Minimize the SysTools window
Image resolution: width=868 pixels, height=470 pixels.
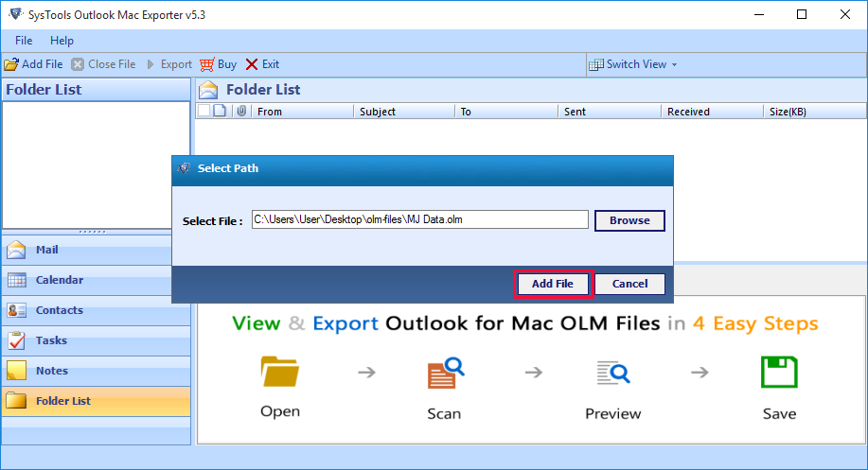point(759,14)
